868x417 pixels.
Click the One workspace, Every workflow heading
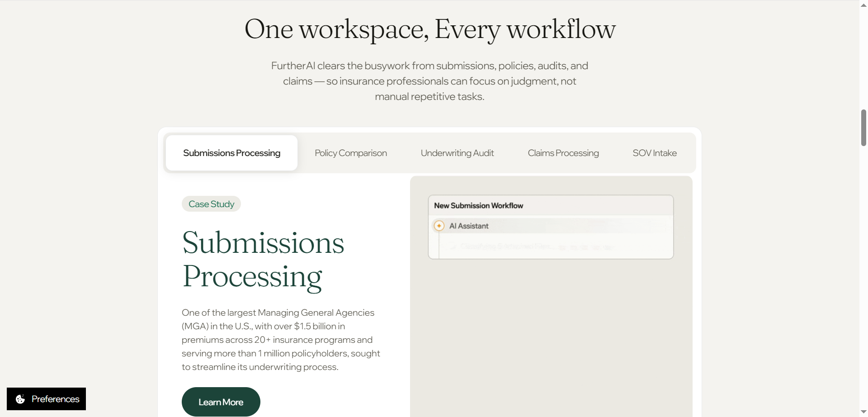pos(430,29)
